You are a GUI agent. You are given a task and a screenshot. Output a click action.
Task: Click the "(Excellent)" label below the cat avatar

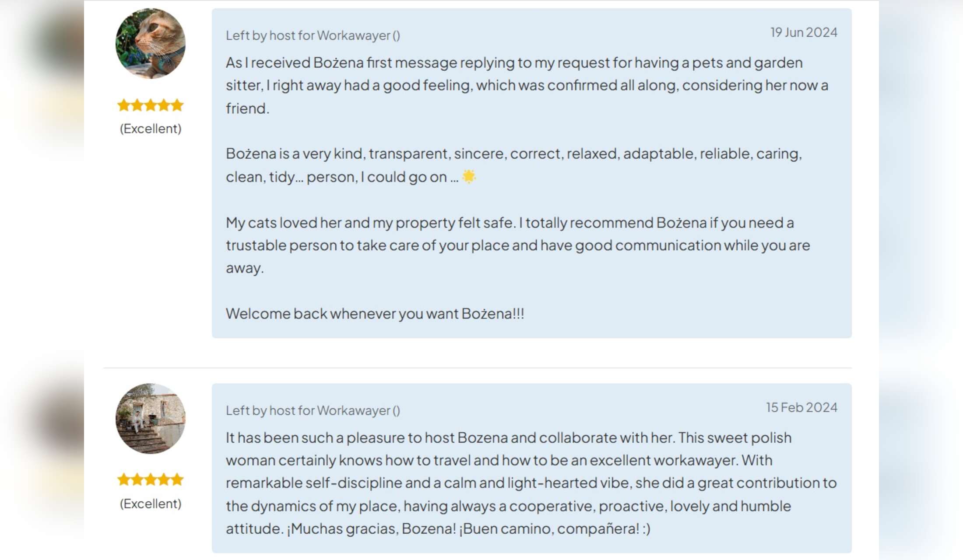[151, 129]
